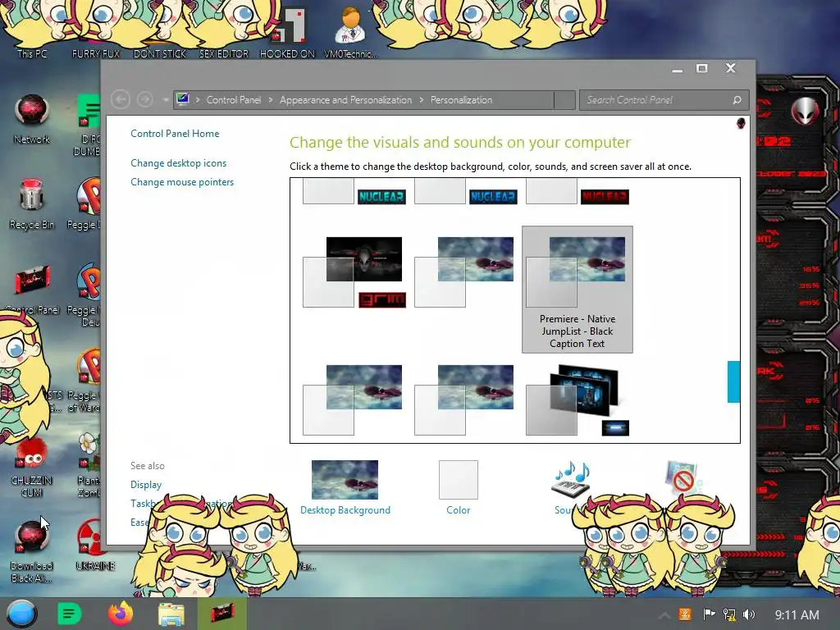This screenshot has width=840, height=630.
Task: Open the UKRAINE desktop shortcut
Action: pyautogui.click(x=95, y=546)
